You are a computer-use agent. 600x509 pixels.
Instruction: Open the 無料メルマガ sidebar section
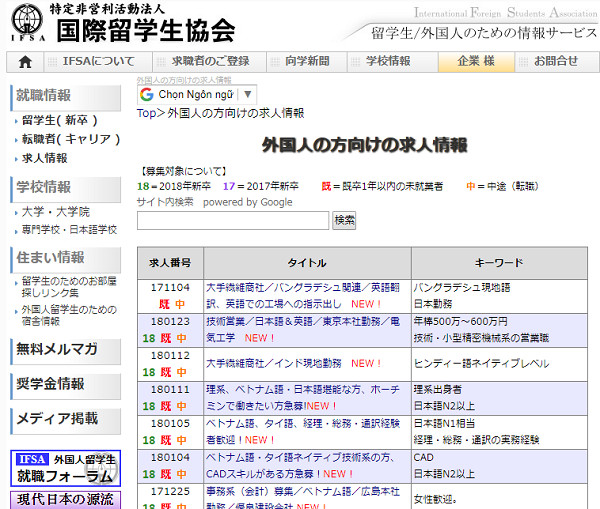tap(57, 349)
